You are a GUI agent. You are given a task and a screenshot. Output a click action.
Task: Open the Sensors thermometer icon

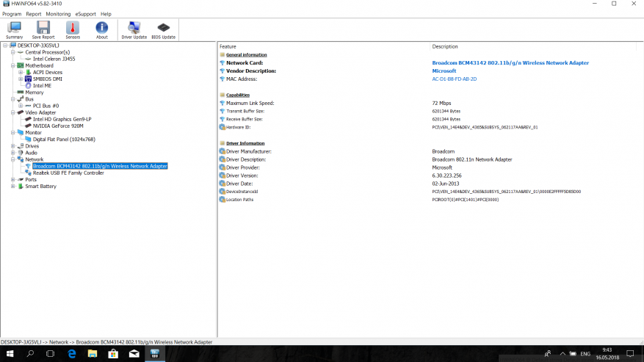73,30
